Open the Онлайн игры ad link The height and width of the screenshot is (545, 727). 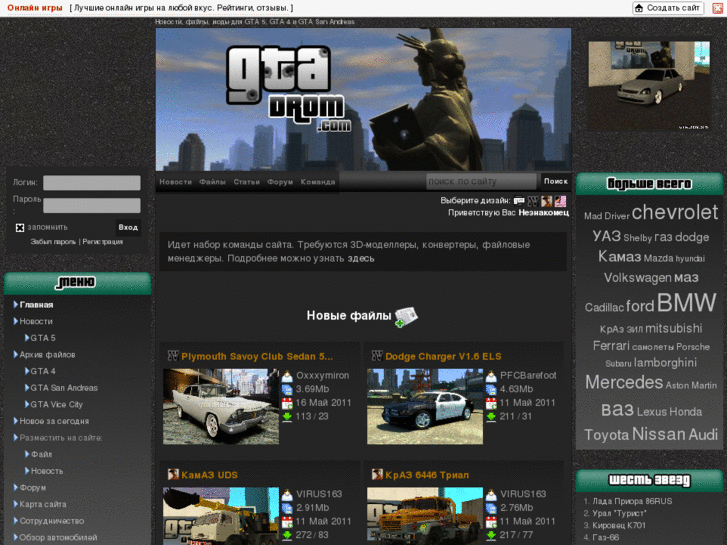point(35,8)
